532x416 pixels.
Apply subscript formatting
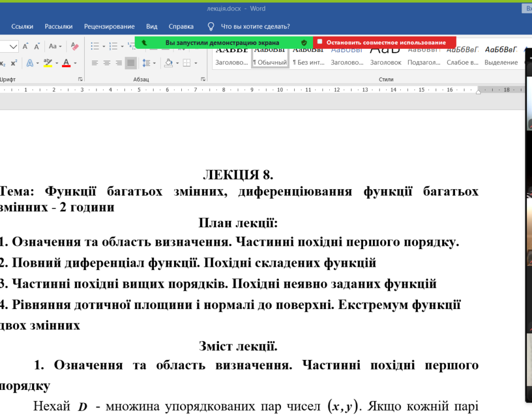pos(2,63)
